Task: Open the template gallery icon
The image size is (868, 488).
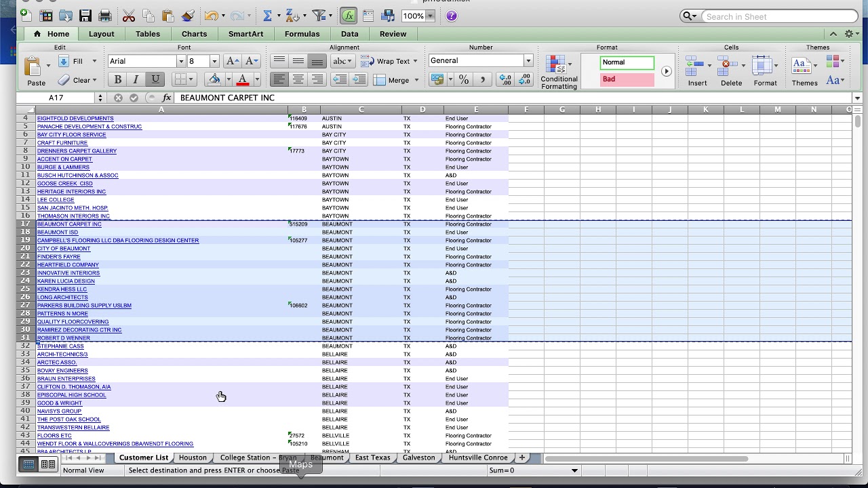Action: point(46,16)
